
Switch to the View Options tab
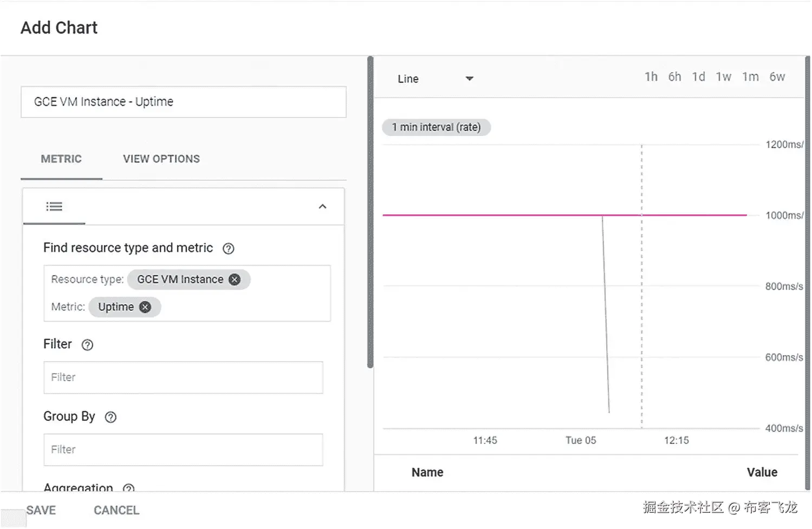coord(161,159)
